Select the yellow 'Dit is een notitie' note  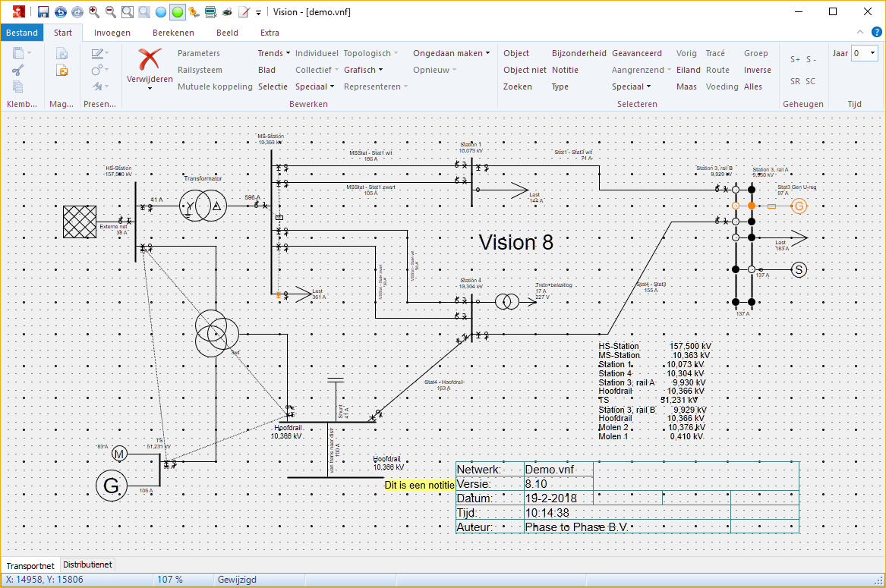tap(419, 485)
